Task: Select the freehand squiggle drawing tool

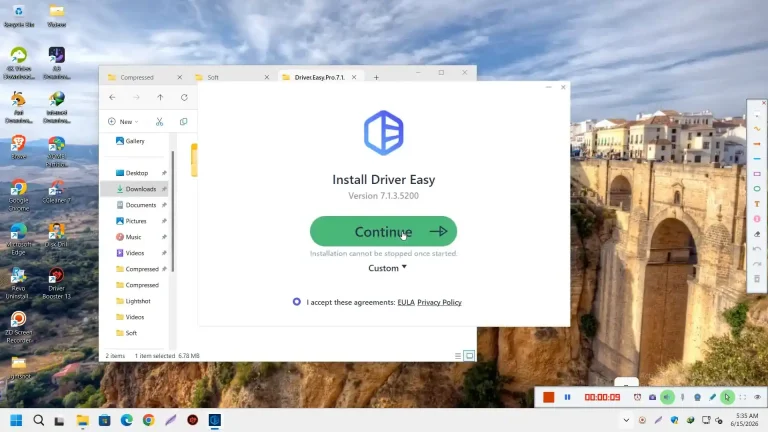Action: point(757,129)
